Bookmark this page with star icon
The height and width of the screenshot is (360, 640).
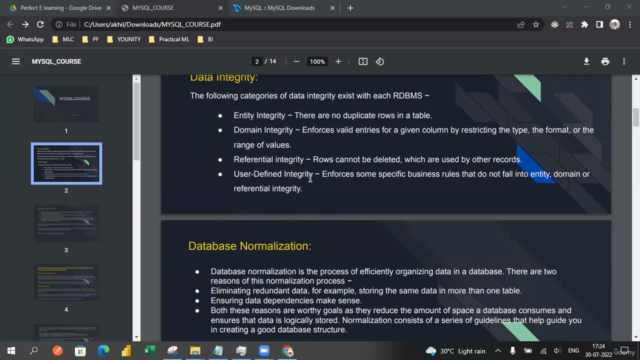[x=536, y=24]
